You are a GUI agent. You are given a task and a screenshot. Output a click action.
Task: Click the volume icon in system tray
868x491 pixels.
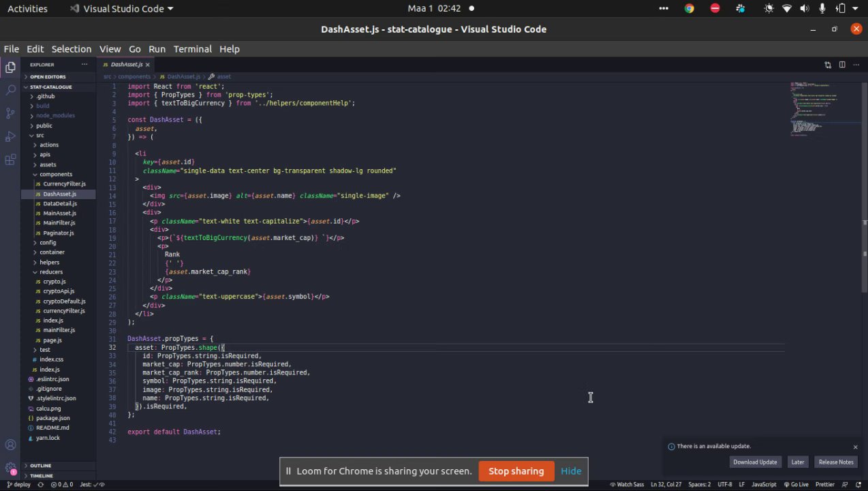(x=805, y=9)
